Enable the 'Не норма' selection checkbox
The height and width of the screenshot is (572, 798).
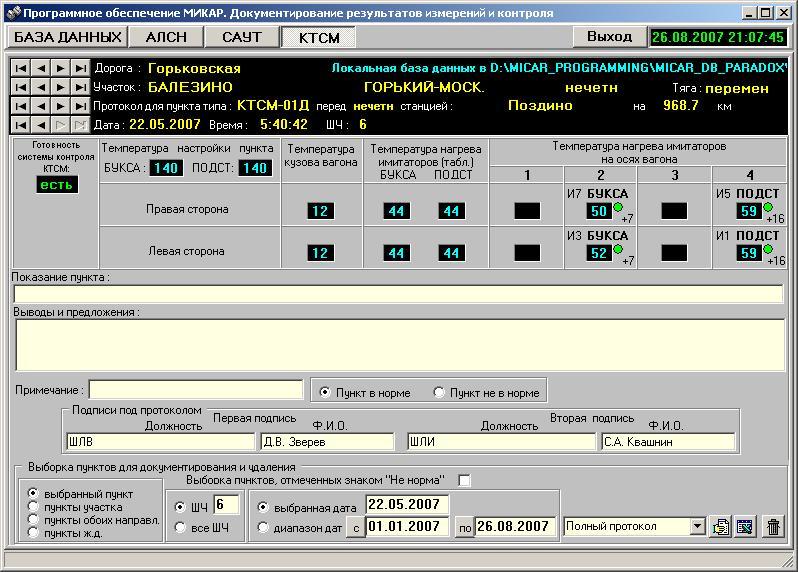coord(464,480)
